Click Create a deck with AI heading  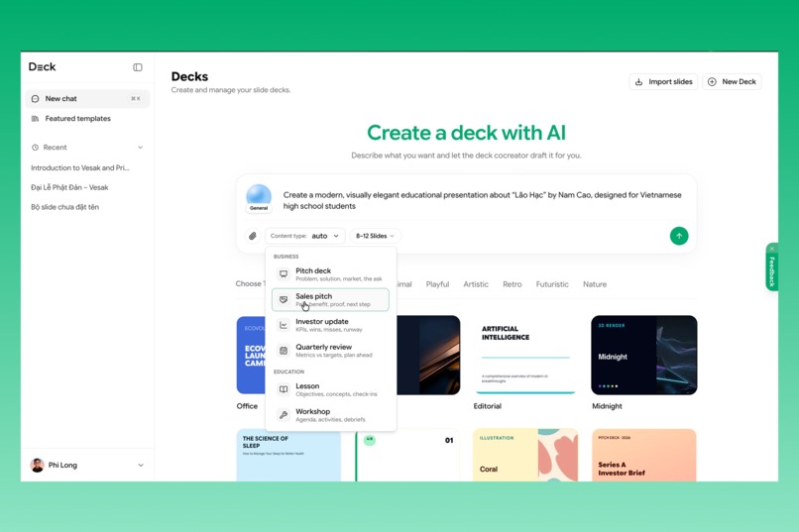click(x=466, y=133)
